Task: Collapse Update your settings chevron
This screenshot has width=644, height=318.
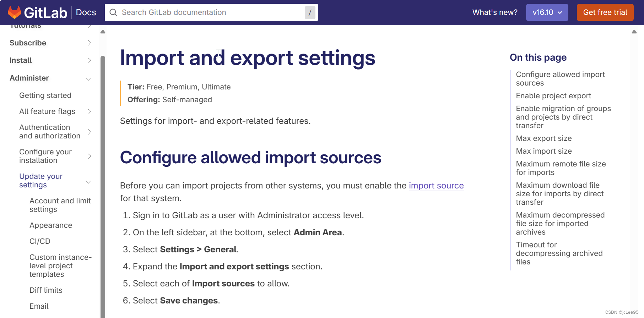Action: (88, 182)
